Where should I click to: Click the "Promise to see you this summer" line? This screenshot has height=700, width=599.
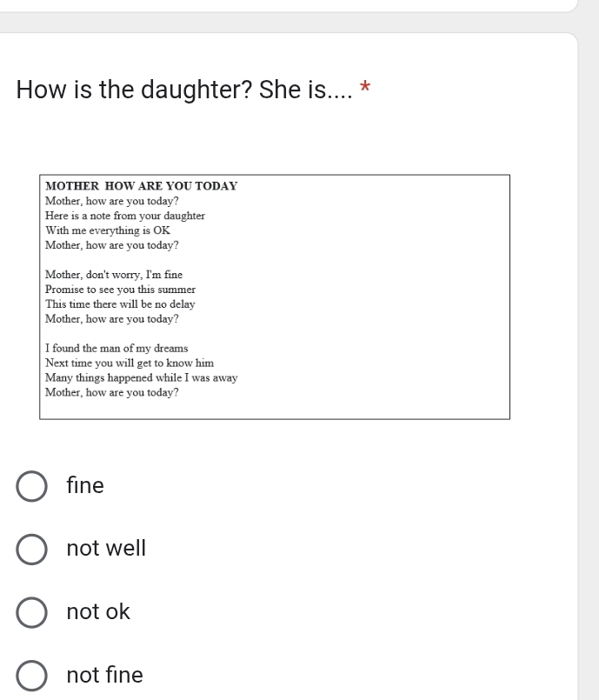[121, 290]
